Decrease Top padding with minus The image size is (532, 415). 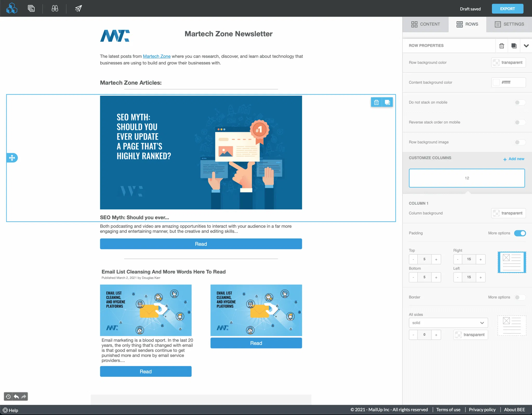pos(413,259)
